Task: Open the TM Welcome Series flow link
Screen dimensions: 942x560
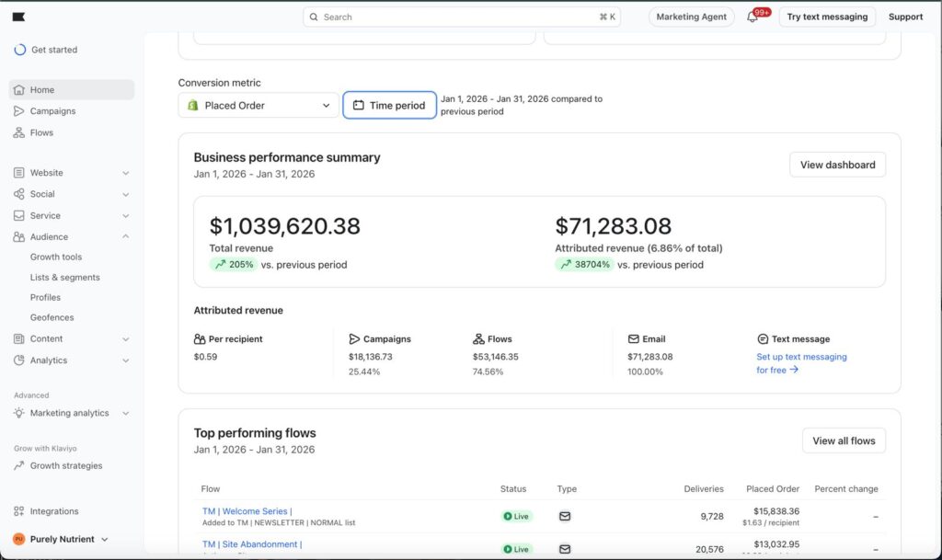Action: 247,511
